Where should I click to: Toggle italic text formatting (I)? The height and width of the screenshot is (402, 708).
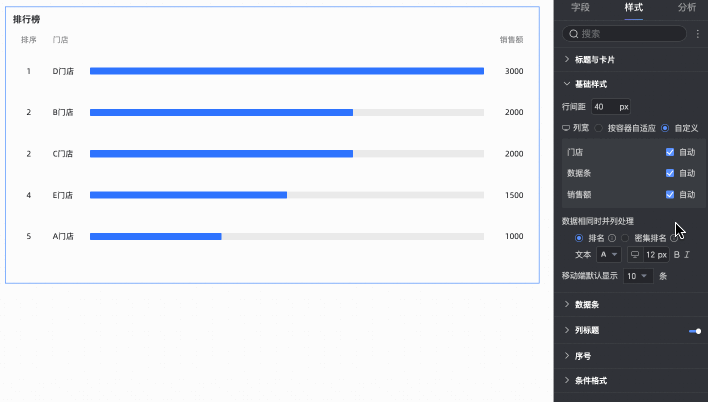coord(687,255)
